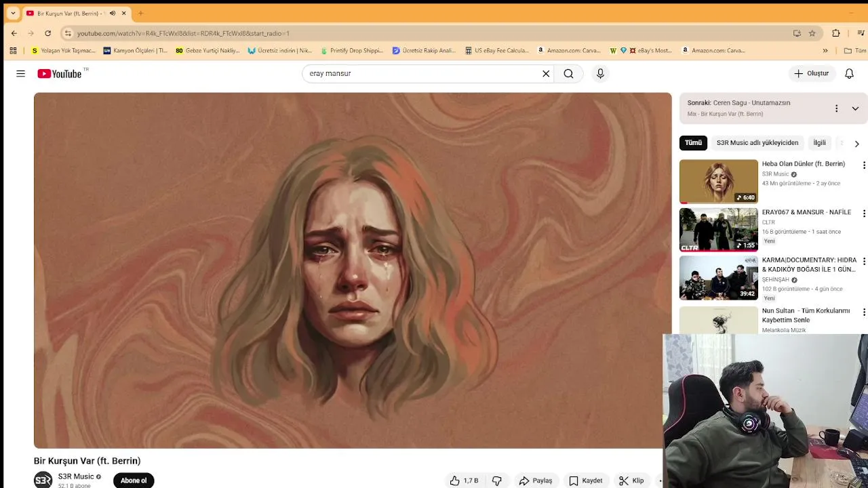Open the US eBay Fee Calcula bookmark

(496, 50)
